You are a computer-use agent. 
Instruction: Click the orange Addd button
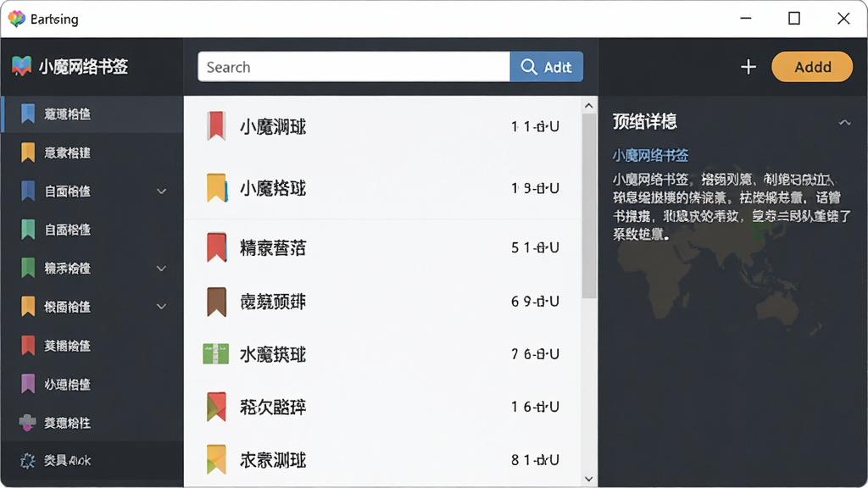(x=812, y=67)
